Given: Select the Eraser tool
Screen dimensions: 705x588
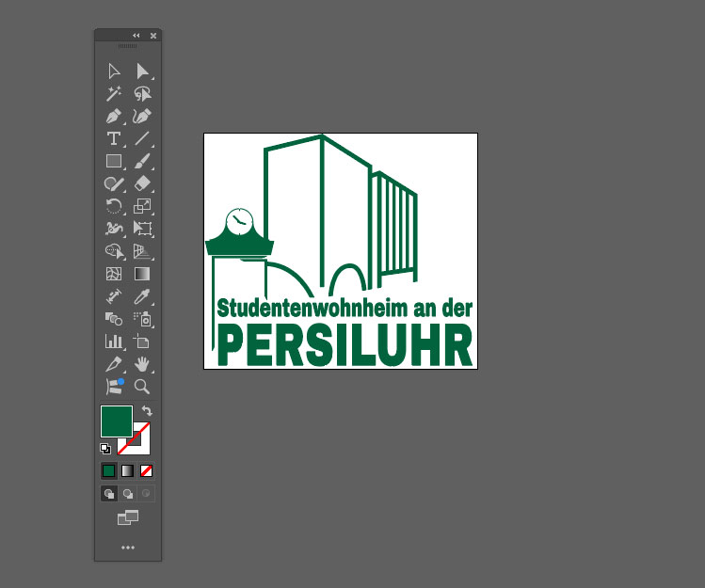Looking at the screenshot, I should (142, 184).
